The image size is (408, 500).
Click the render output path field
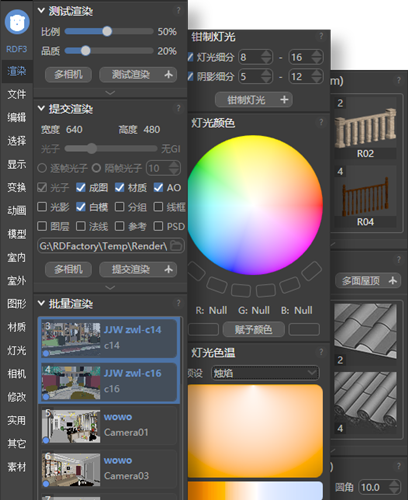coord(110,246)
